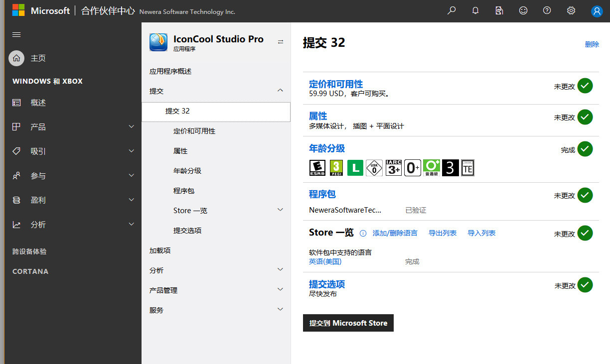Viewport: 610px width, 364px height.
Task: Open CORTANA in sidebar
Action: [x=30, y=271]
